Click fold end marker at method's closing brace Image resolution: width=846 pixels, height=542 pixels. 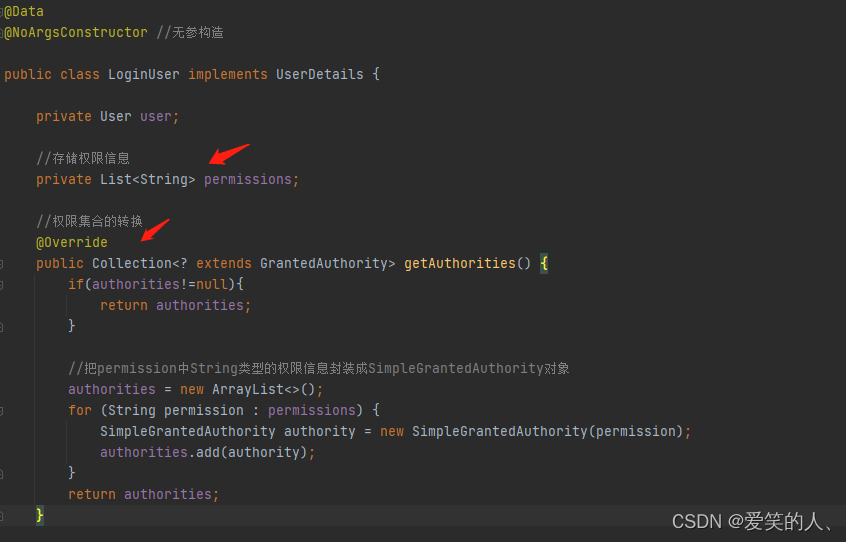3,515
